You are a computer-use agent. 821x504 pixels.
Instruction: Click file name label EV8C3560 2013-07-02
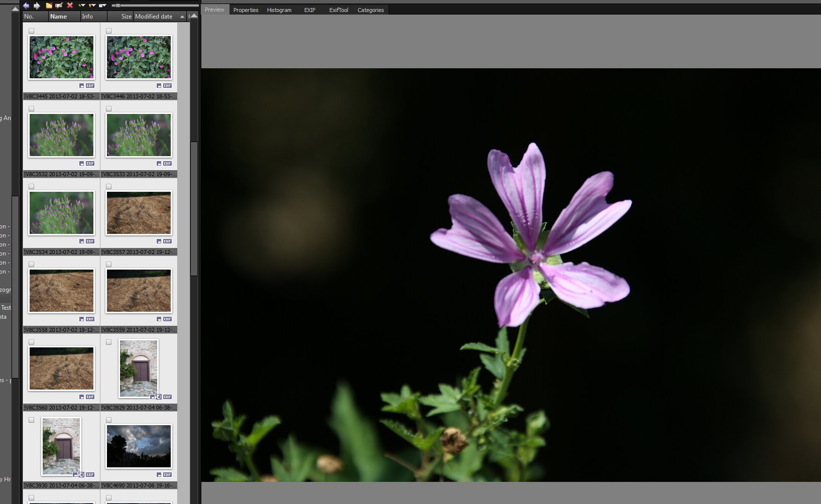(x=61, y=408)
